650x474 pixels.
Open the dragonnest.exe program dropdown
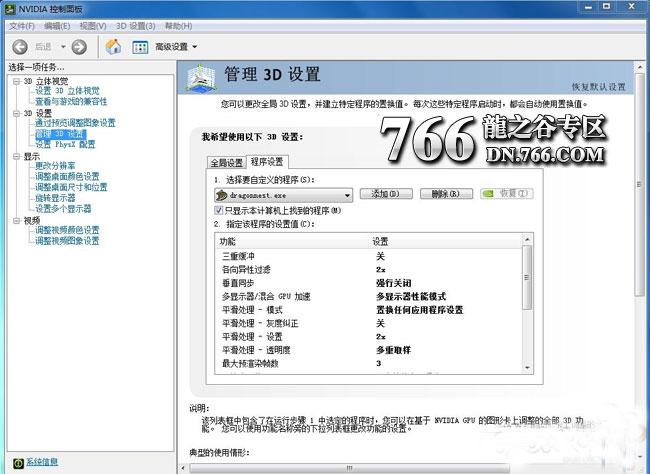click(347, 195)
